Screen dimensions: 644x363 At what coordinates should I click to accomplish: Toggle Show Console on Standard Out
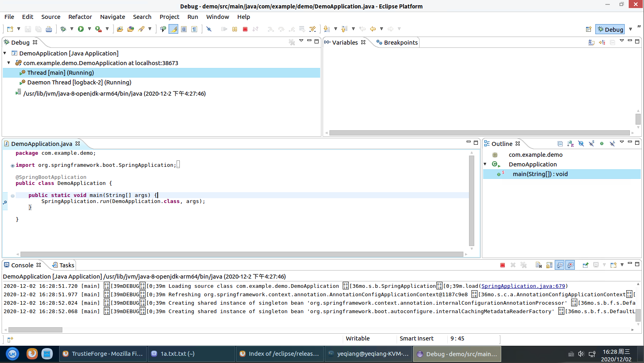[560, 265]
